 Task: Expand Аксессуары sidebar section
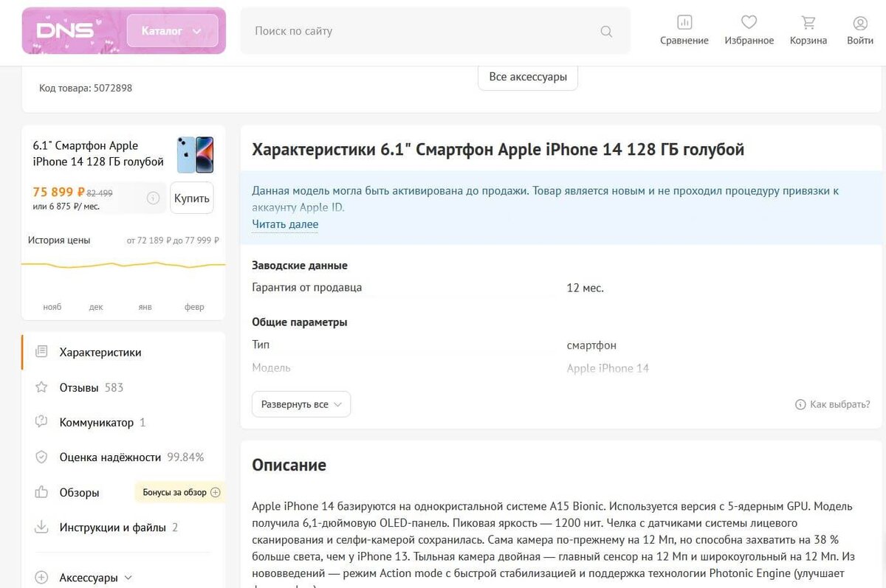point(96,578)
